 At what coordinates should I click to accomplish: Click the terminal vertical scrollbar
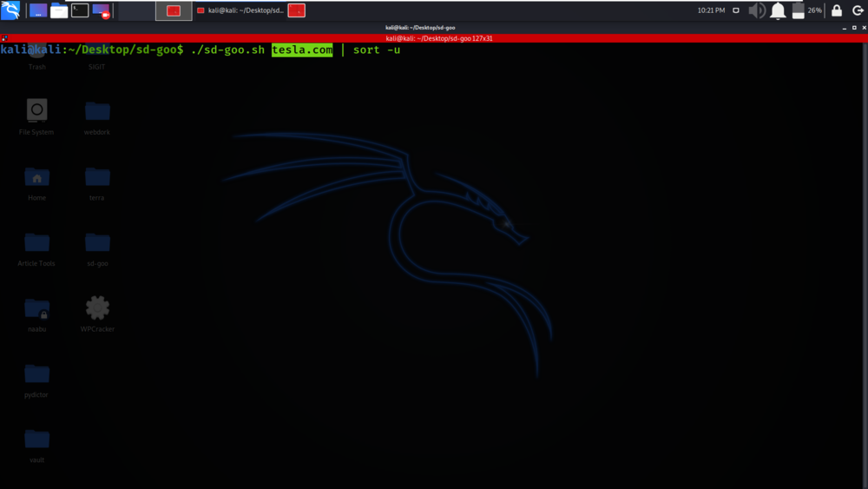click(865, 265)
